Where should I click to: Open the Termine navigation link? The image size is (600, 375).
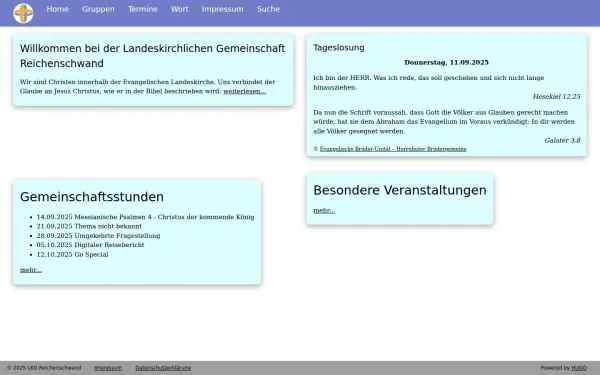pyautogui.click(x=143, y=9)
